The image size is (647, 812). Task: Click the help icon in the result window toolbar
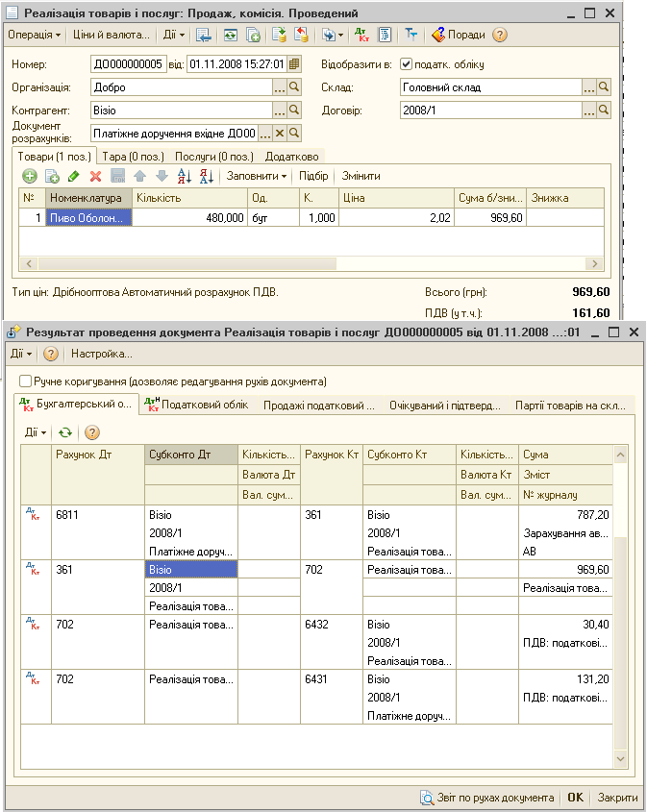(x=50, y=354)
